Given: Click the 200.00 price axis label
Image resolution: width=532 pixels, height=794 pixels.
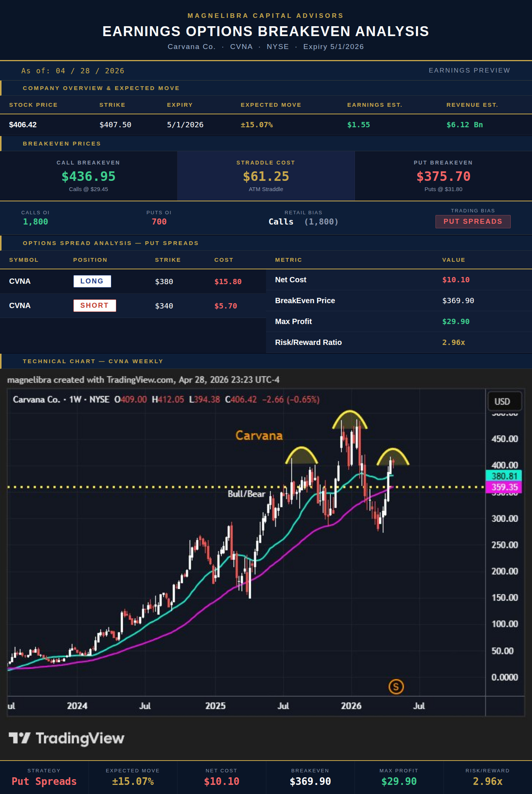Looking at the screenshot, I should point(505,571).
